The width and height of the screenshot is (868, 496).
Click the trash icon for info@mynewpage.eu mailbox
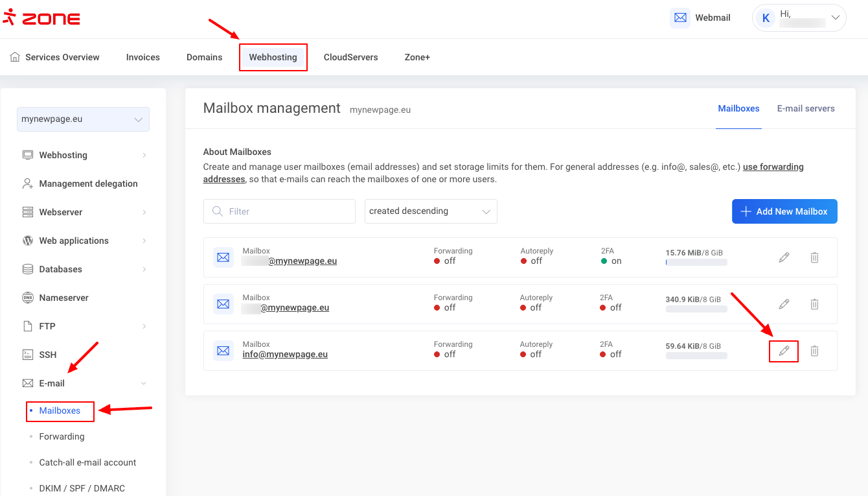click(814, 351)
